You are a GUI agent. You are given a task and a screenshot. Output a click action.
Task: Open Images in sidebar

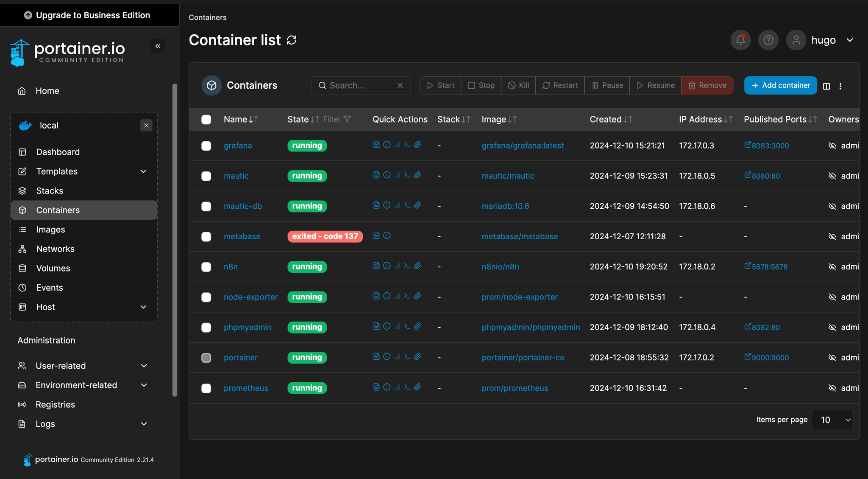(x=84, y=230)
